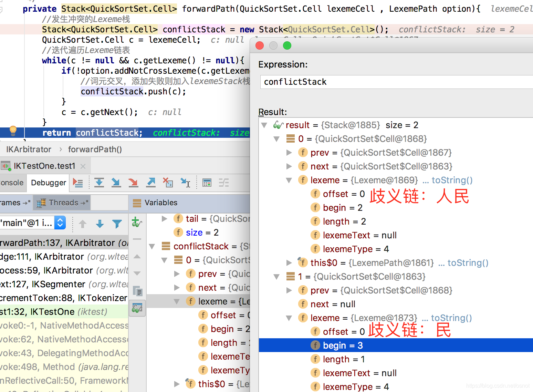Click toString() link for Lexeme@1869
Viewport: 533px width, 392px height.
[452, 180]
